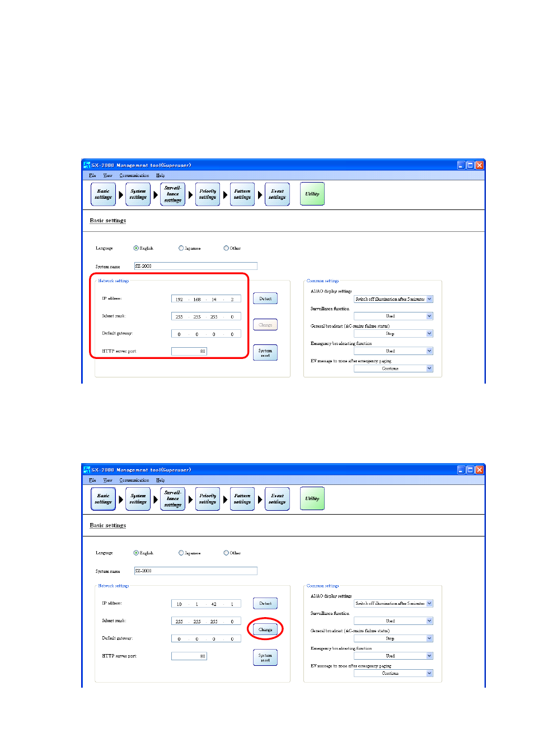534x756 pixels.
Task: Select English language radio in the lower window
Action: (136, 553)
